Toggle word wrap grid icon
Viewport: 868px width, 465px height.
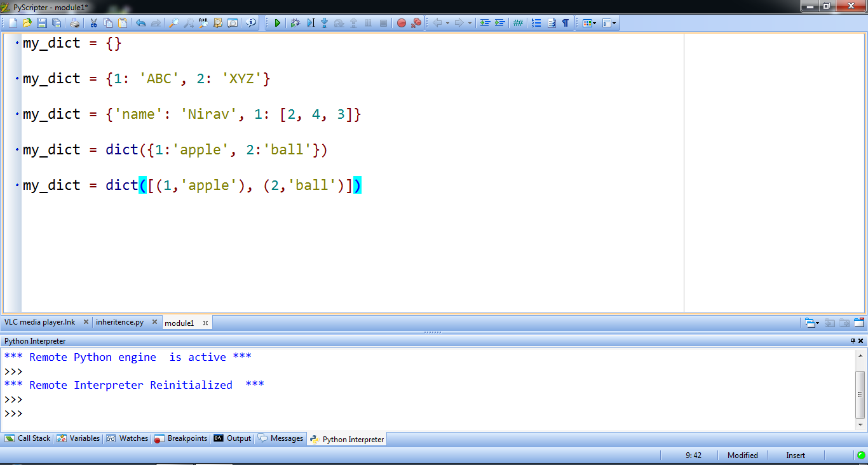click(518, 23)
